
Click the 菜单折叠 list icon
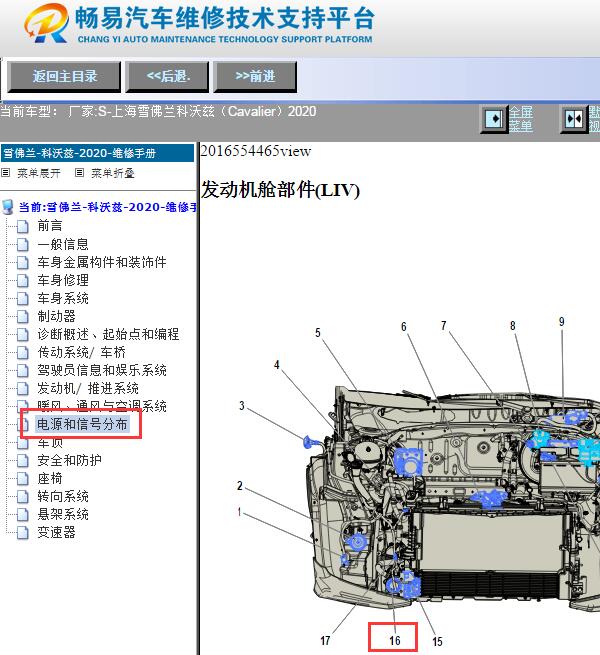(79, 173)
